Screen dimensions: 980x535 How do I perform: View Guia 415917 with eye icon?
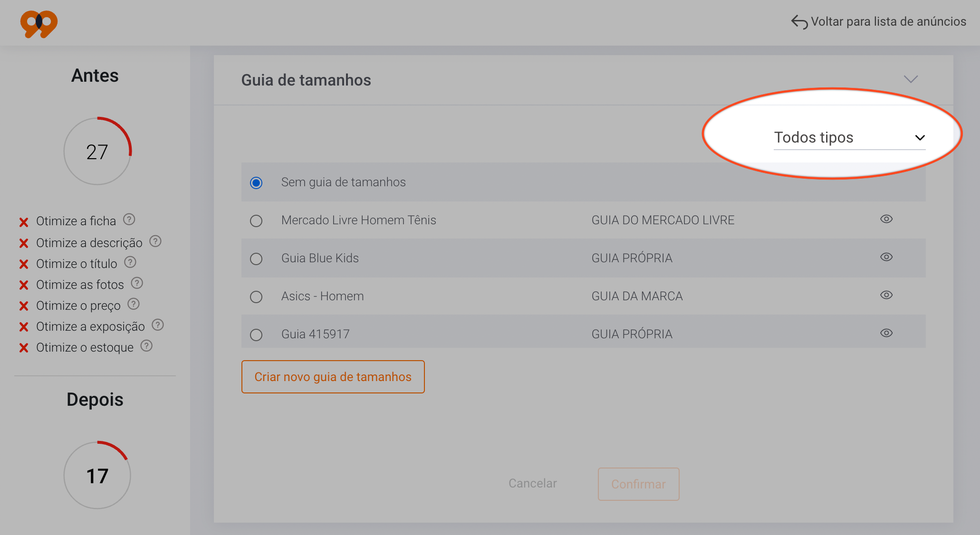click(886, 333)
